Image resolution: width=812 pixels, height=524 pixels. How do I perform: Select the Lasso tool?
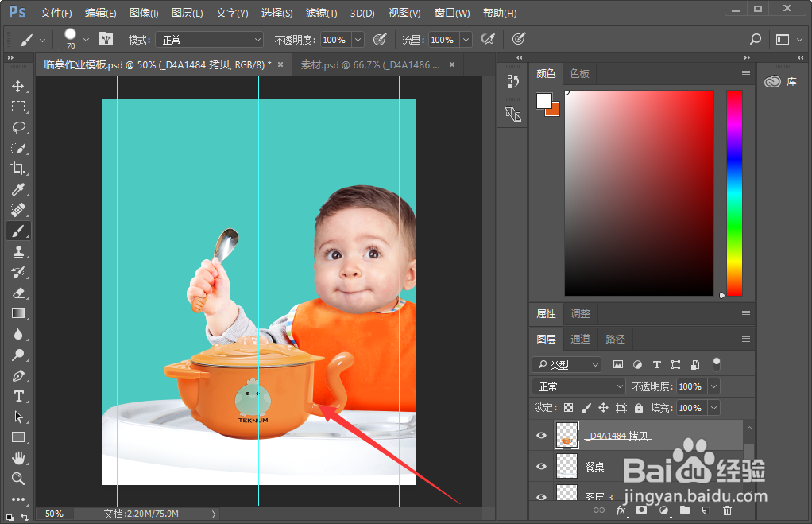point(18,127)
